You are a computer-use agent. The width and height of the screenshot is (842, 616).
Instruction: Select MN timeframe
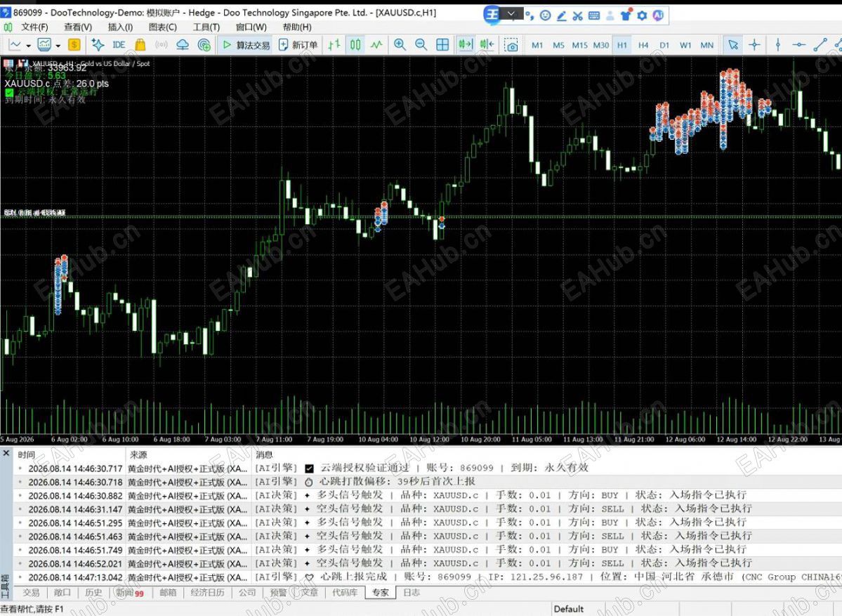click(x=706, y=46)
